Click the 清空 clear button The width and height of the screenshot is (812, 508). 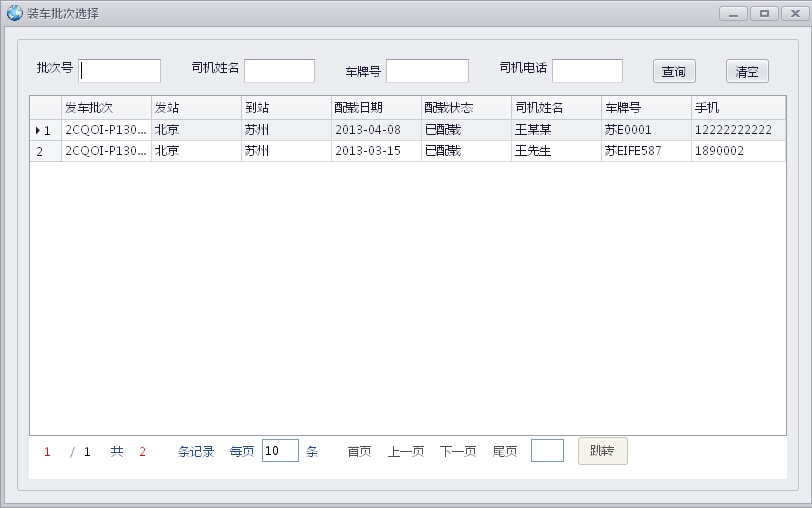coord(747,71)
